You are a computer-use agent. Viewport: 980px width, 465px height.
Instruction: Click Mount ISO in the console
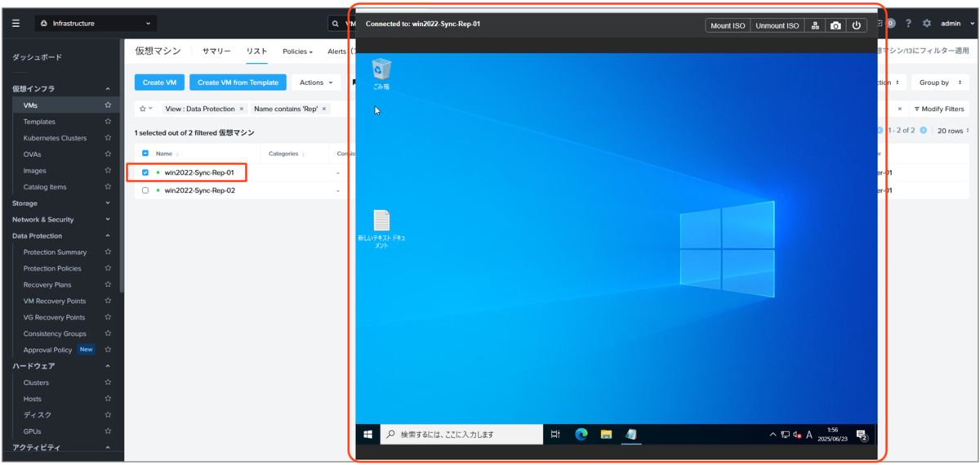[x=728, y=25]
